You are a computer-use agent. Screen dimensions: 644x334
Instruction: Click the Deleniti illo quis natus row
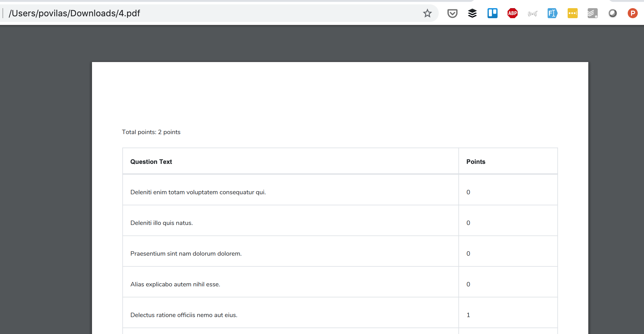point(161,223)
